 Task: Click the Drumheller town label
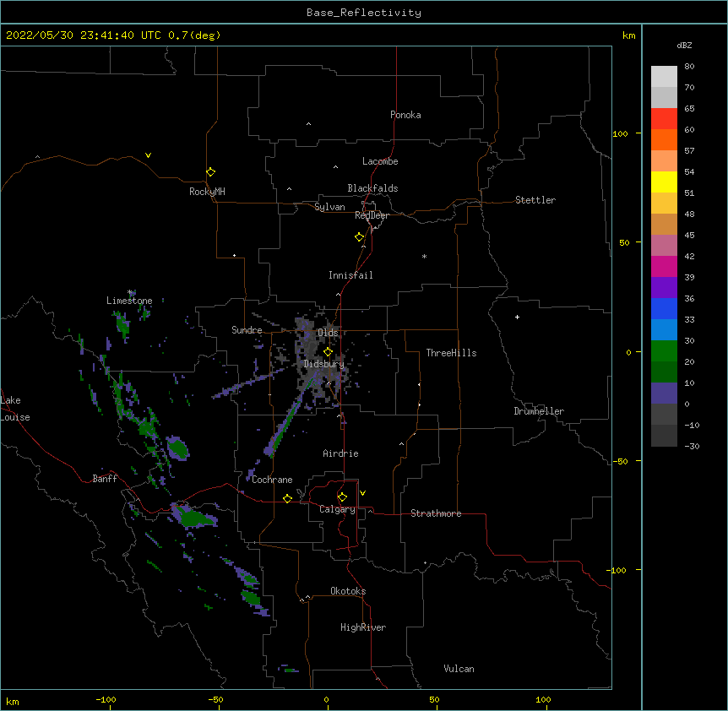[x=539, y=411]
